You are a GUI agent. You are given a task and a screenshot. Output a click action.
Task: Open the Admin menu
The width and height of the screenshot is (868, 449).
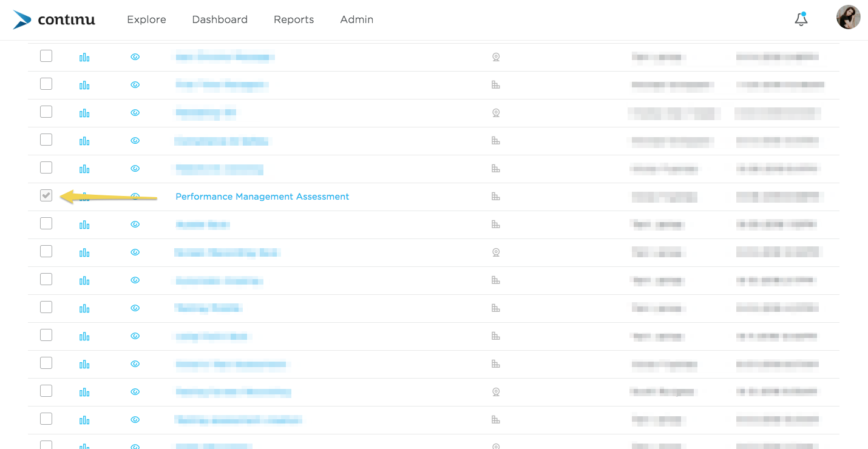(356, 19)
